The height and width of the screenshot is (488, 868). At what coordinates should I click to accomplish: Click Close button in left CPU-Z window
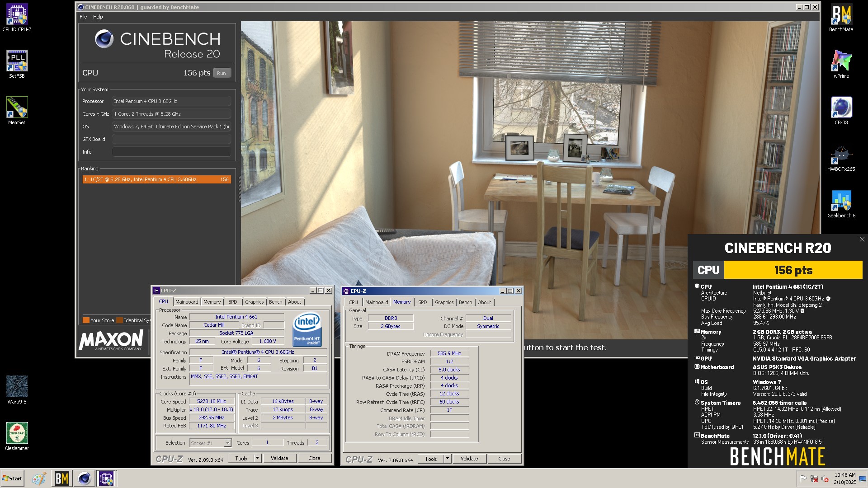pos(314,458)
